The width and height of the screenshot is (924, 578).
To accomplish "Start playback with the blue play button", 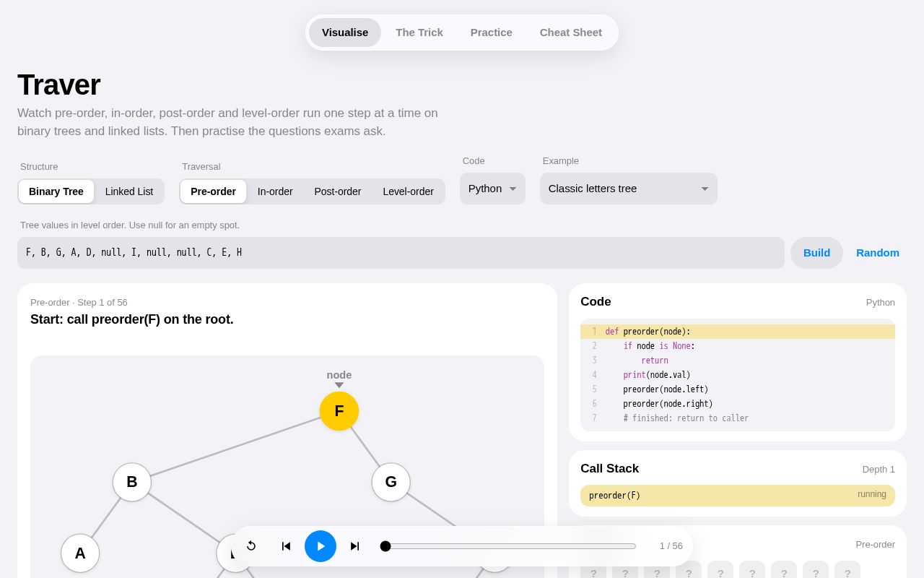I will [x=321, y=546].
